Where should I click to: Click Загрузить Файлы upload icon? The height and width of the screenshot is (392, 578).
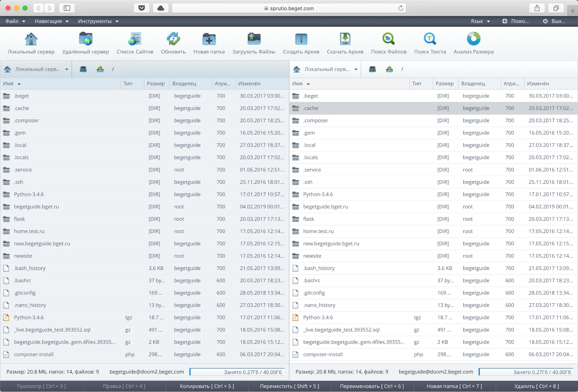tap(254, 39)
